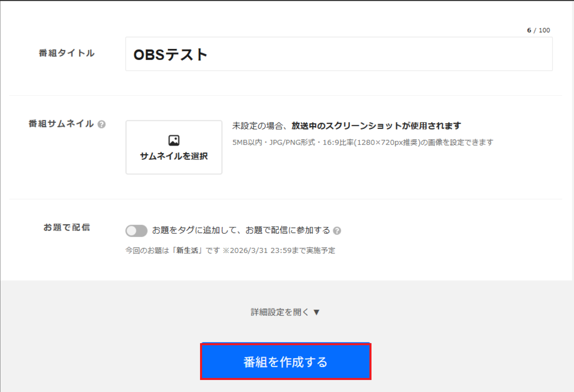Screen dimensions: 574x392
Task: Click the お題をタグに追加して toggle label text
Action: coord(241,230)
